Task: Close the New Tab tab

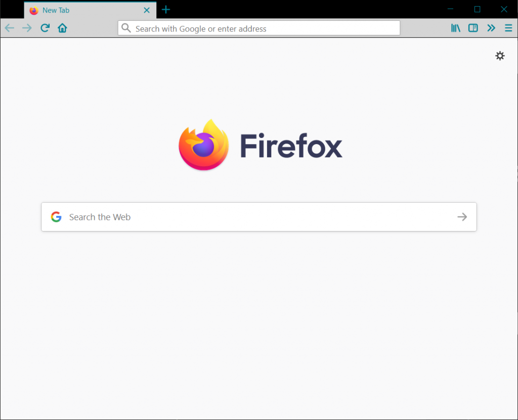Action: (147, 10)
